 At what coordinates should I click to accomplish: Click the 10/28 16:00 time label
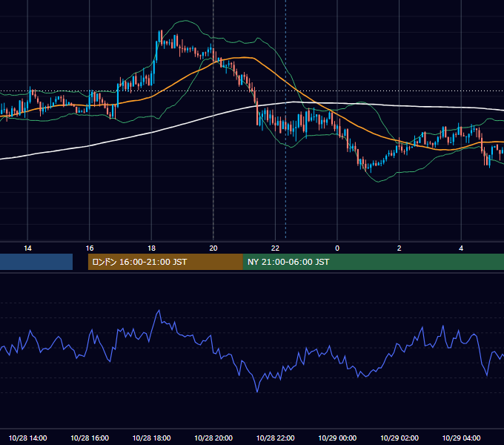90,438
